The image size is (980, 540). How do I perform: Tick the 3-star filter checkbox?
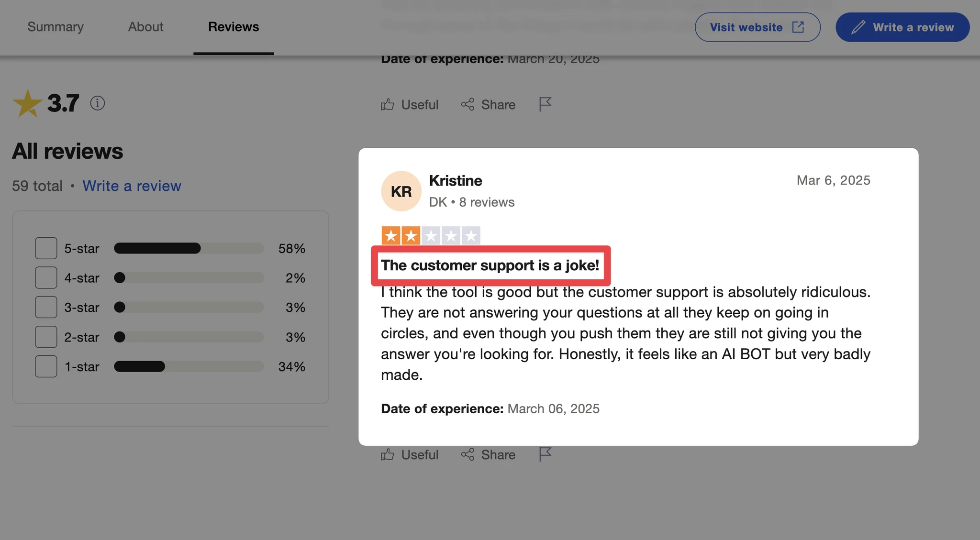[x=46, y=307]
